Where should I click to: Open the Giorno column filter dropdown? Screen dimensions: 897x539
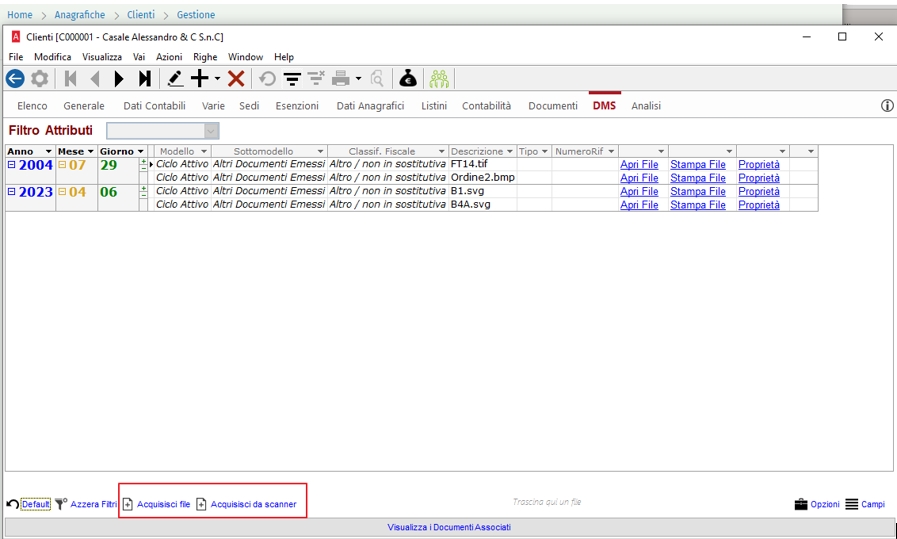(140, 152)
